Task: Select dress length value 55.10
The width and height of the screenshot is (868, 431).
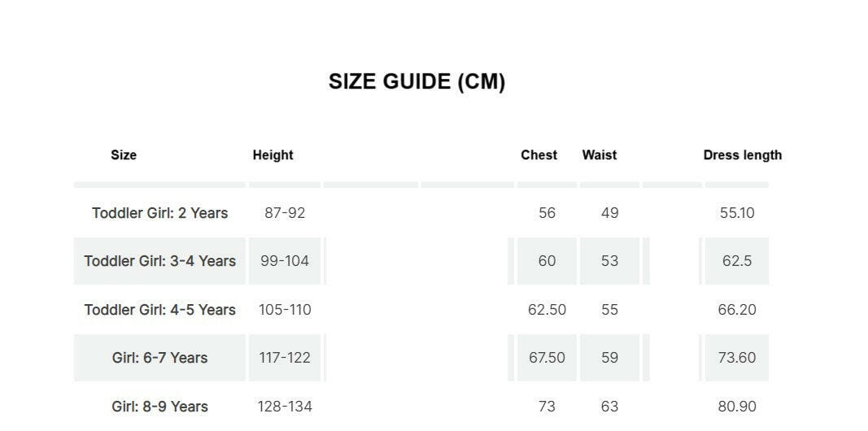Action: [737, 213]
